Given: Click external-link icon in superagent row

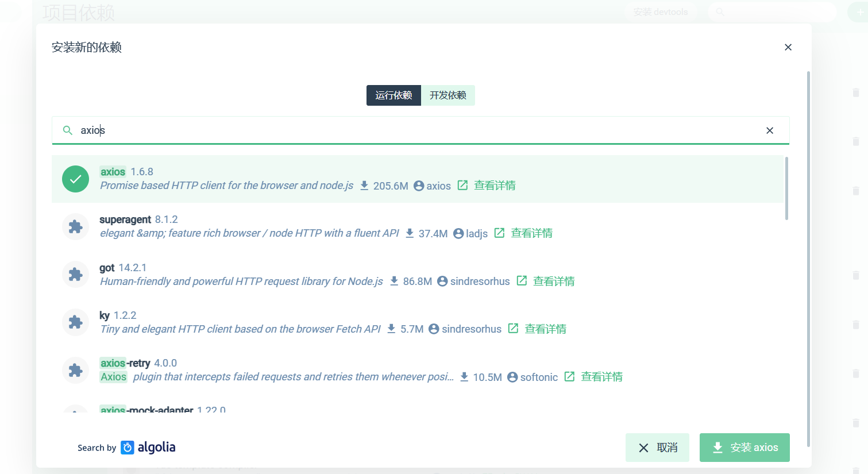Looking at the screenshot, I should coord(499,233).
